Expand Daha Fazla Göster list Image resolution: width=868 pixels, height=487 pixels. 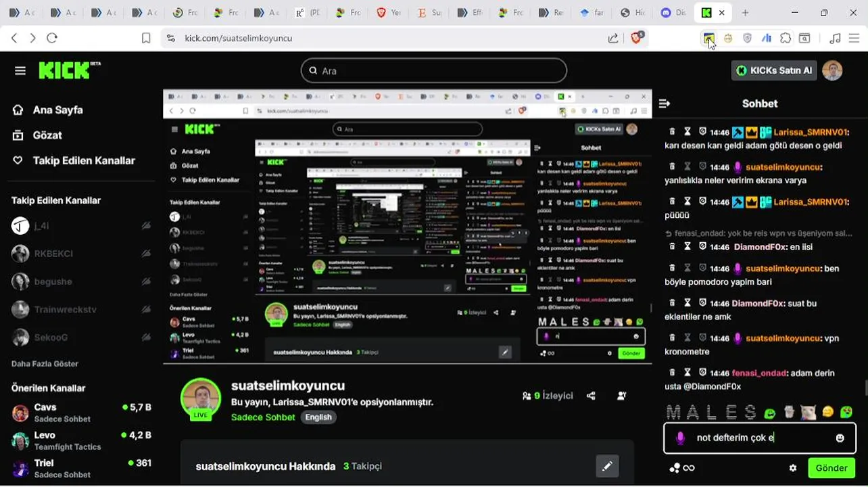[x=45, y=364]
